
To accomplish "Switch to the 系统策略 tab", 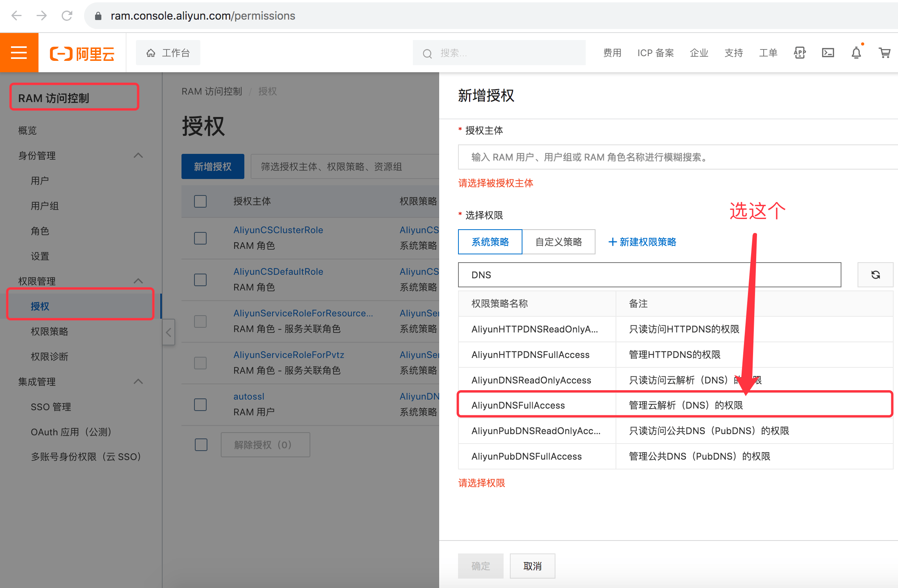I will [x=490, y=242].
